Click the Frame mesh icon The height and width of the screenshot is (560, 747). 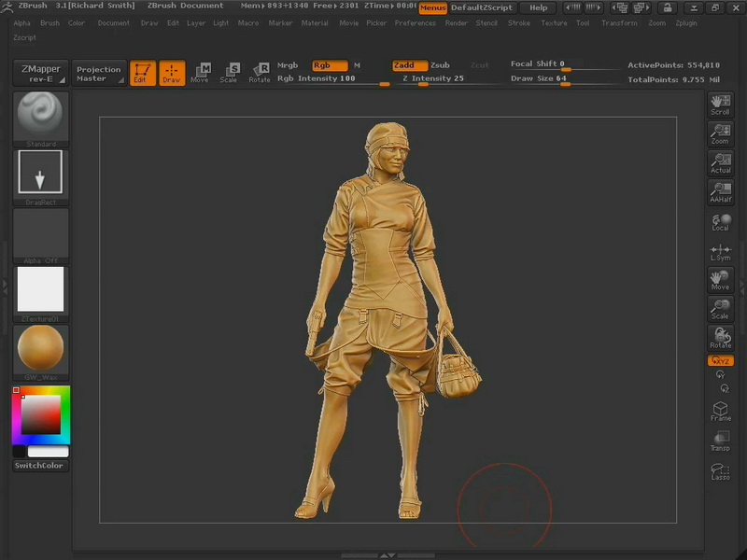[720, 411]
